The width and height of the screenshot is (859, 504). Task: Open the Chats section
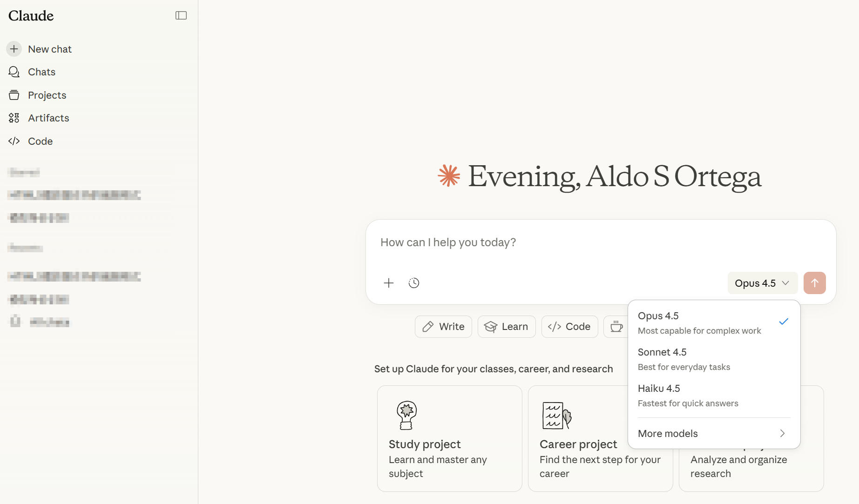[x=41, y=72]
